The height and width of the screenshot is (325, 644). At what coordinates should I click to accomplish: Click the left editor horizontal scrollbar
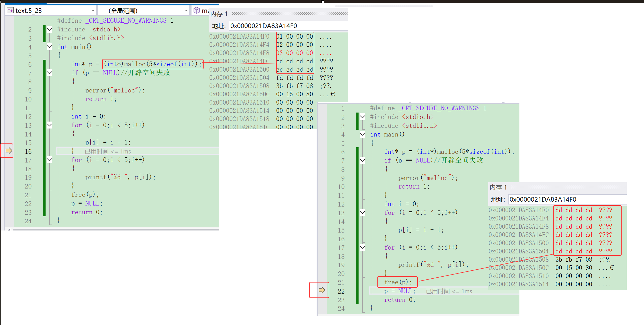[116, 229]
